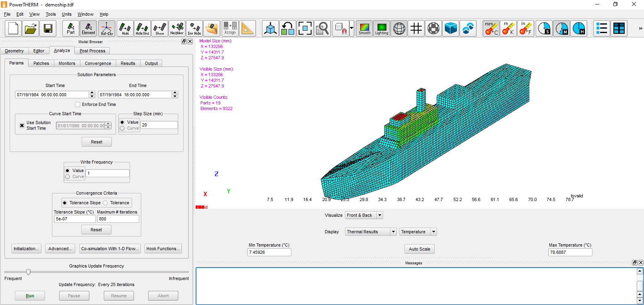
Task: Select the Part selection tool
Action: click(71, 29)
